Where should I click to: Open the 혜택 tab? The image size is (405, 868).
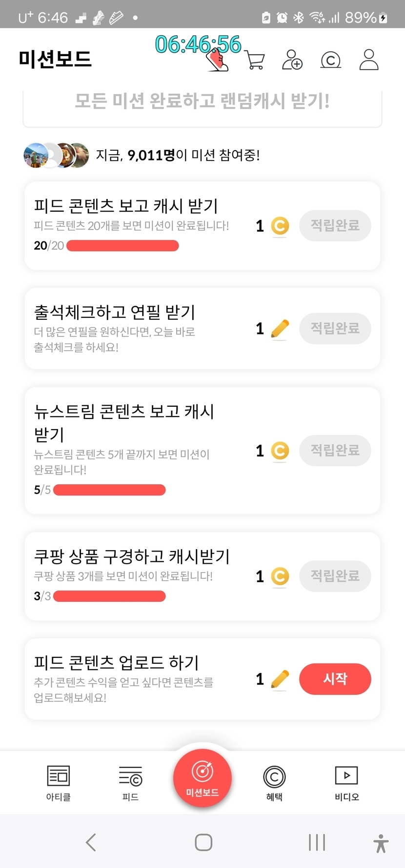274,783
